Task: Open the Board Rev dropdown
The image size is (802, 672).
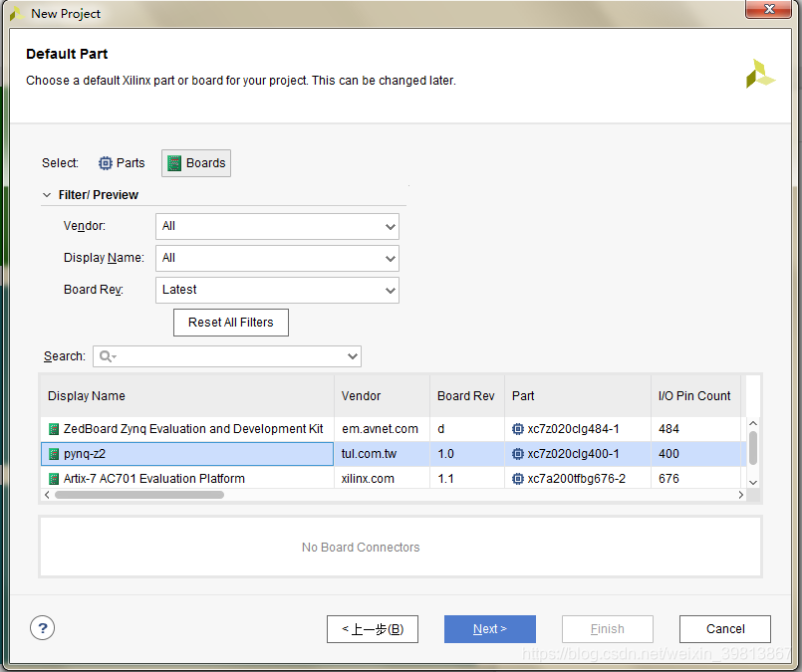Action: [x=277, y=290]
